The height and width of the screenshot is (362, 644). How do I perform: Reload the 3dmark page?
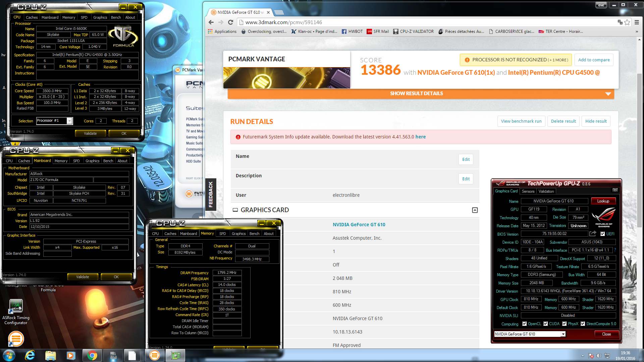click(x=230, y=22)
